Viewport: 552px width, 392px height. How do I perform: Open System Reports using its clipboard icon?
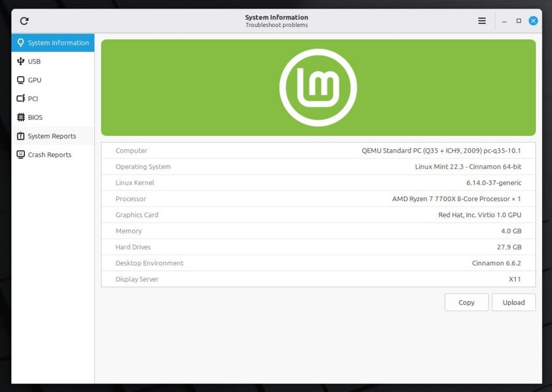click(x=19, y=136)
